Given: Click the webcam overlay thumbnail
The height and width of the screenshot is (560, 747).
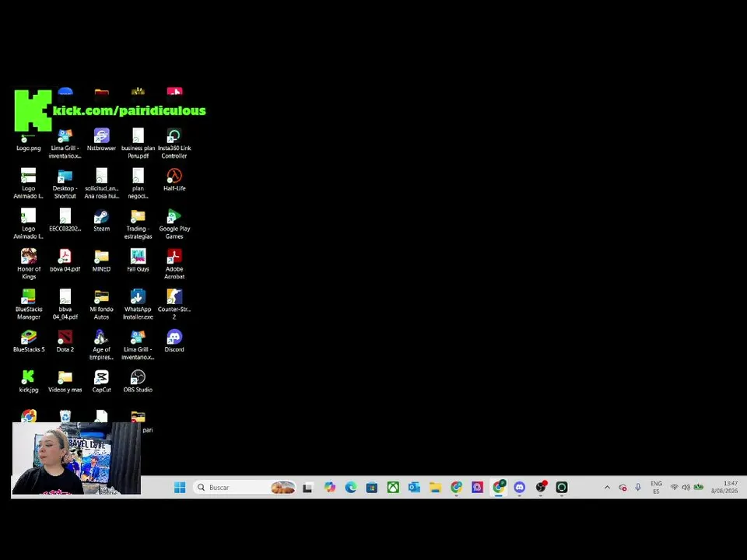Looking at the screenshot, I should point(76,458).
